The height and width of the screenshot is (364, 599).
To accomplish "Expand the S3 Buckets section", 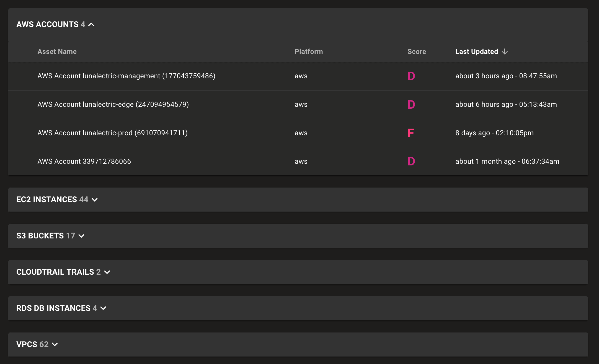I will (x=81, y=236).
